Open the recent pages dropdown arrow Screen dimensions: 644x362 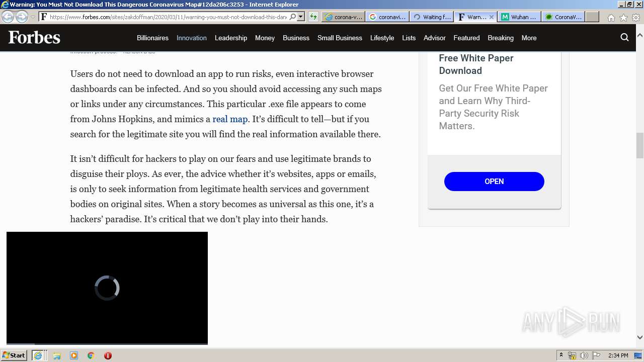[33, 17]
